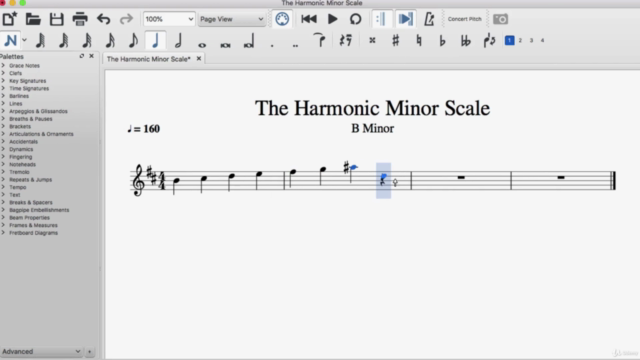Toggle note input mode N

tap(11, 40)
